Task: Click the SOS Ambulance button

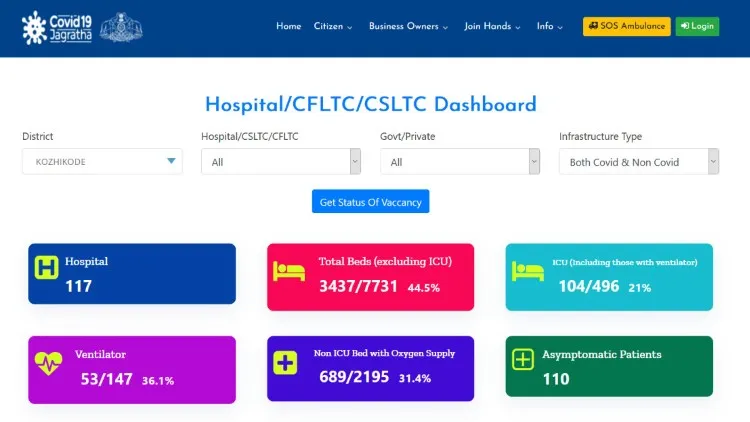Action: 627,26
